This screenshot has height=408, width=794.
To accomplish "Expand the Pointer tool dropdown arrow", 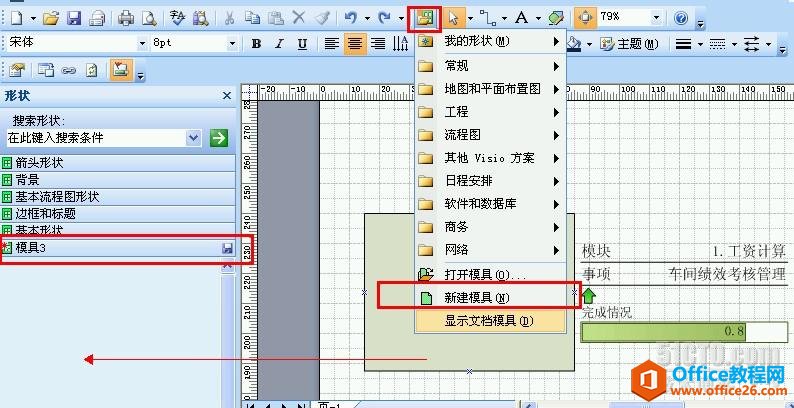I will [x=470, y=19].
